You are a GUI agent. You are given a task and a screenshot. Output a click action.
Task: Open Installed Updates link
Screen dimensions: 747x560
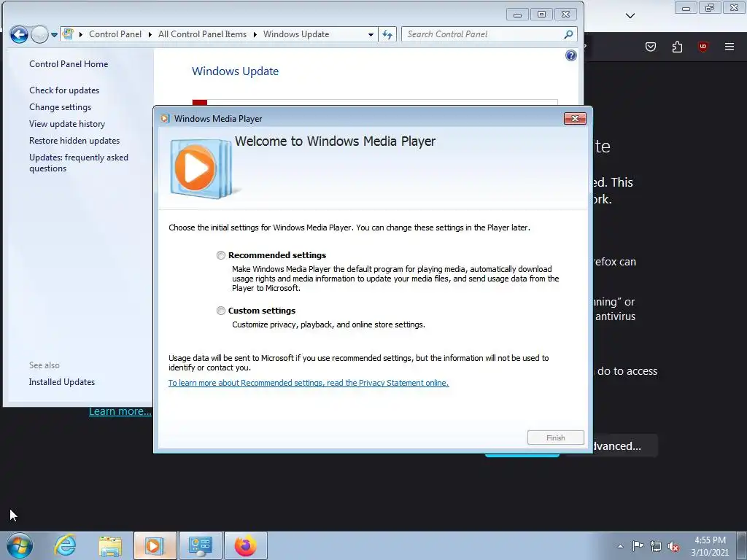62,382
